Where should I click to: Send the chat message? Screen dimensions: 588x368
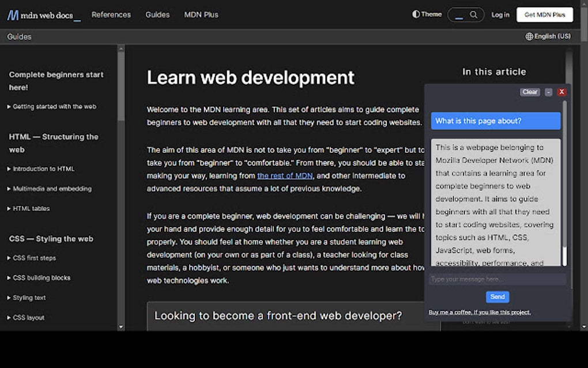[x=497, y=296]
